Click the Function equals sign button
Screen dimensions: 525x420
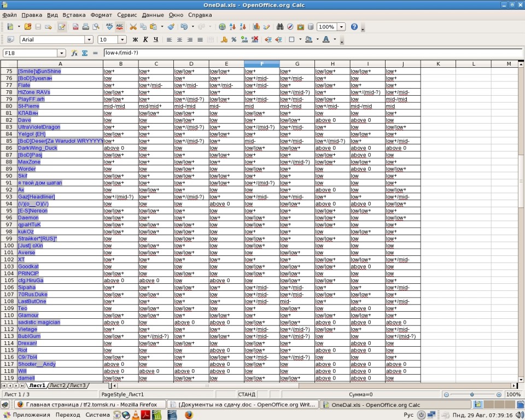[95, 53]
